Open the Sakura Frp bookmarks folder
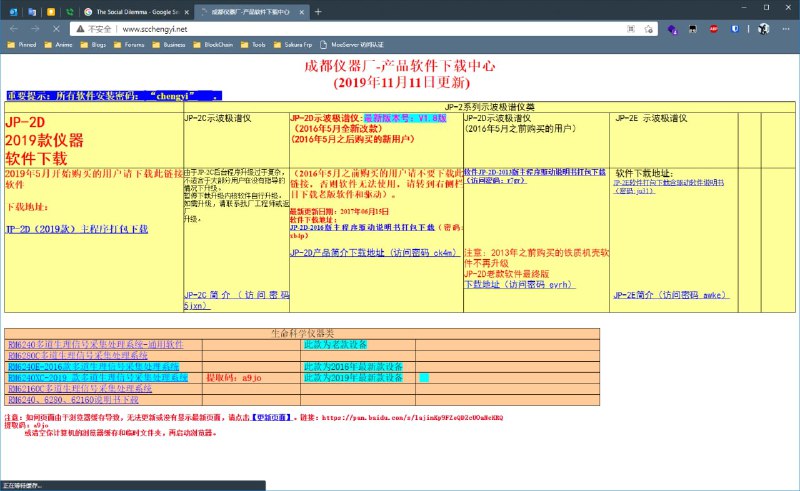The height and width of the screenshot is (491, 800). pos(293,45)
